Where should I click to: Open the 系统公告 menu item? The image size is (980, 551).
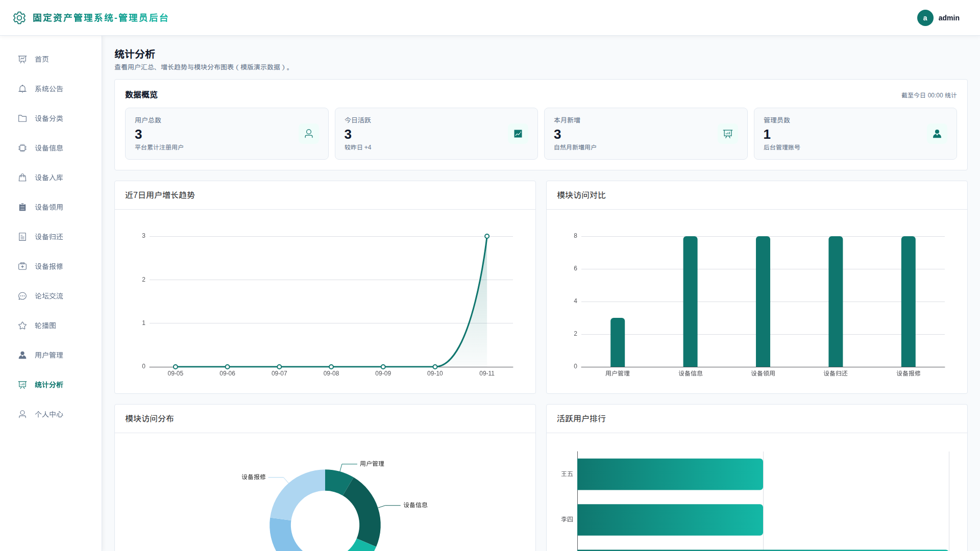click(x=51, y=89)
